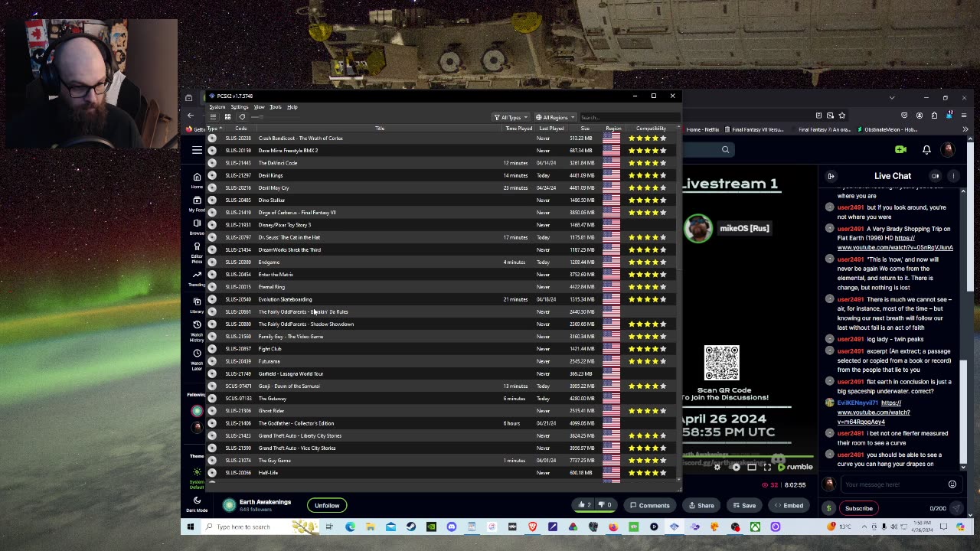Select Evolution Skateboarding in the list
This screenshot has height=551, width=980.
(x=440, y=299)
